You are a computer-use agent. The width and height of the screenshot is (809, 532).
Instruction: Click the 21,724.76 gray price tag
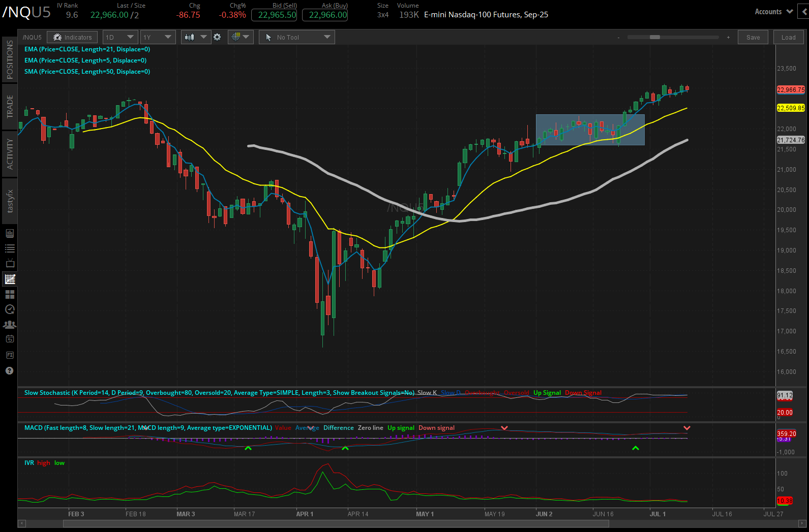point(791,140)
